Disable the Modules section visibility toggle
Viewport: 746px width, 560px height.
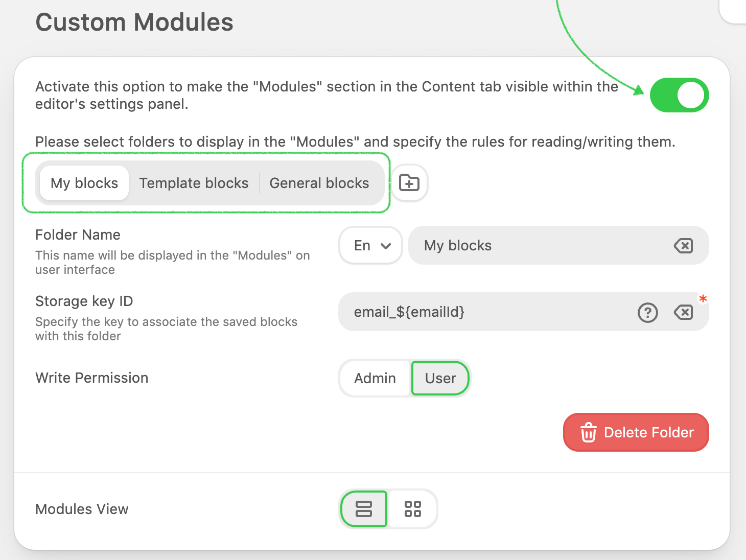(x=679, y=95)
